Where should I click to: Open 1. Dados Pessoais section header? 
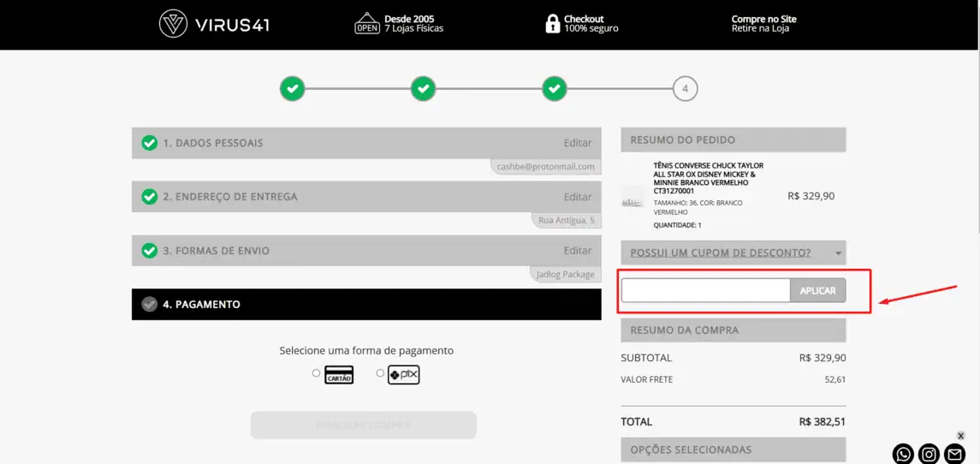click(x=366, y=143)
